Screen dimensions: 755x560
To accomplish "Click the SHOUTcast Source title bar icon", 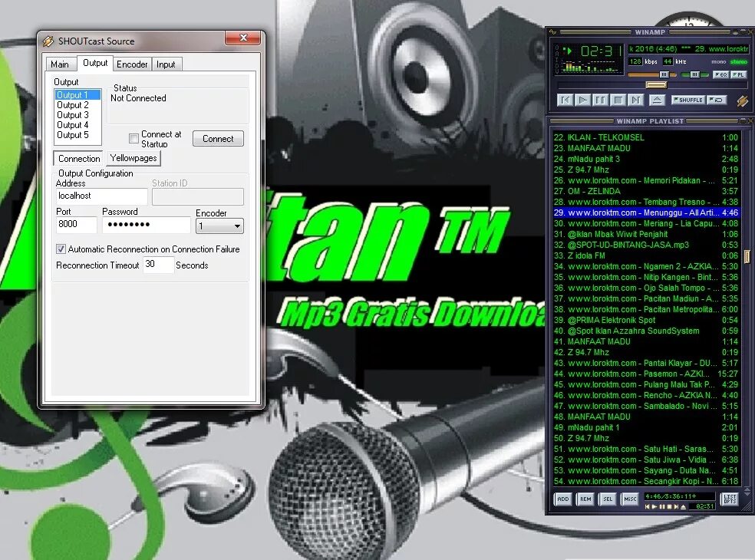I will point(48,41).
